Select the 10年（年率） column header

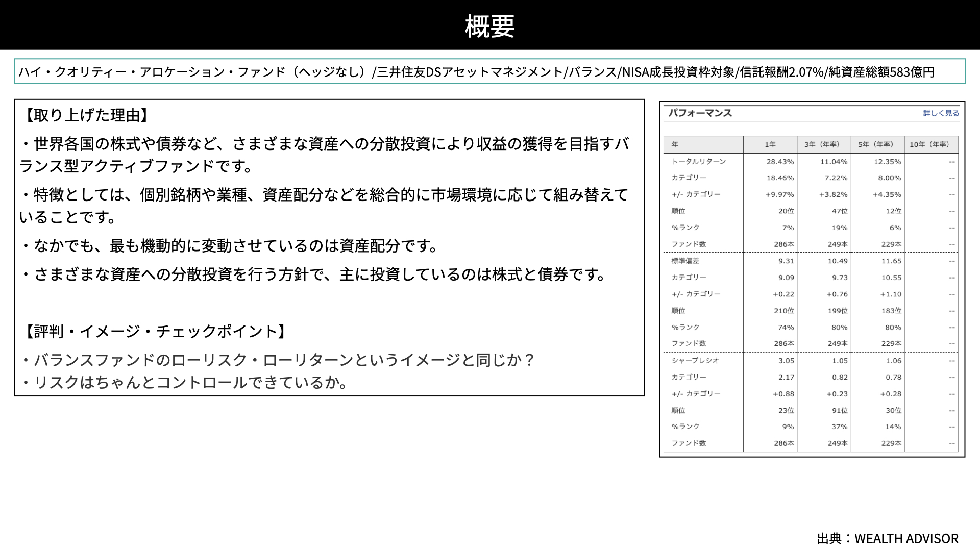931,144
